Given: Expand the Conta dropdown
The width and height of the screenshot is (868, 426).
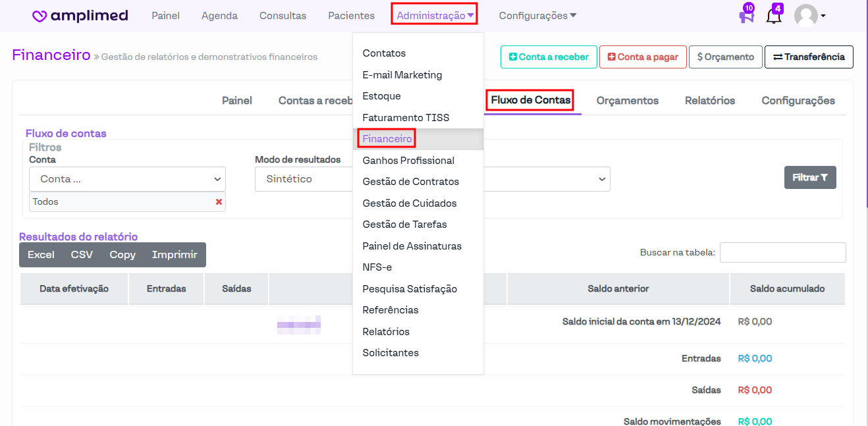Looking at the screenshot, I should 127,179.
